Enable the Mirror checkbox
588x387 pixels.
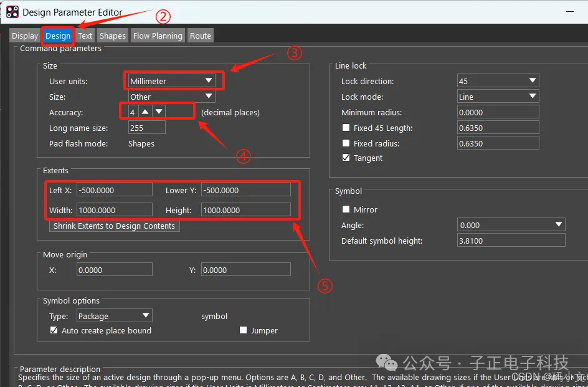click(x=346, y=209)
